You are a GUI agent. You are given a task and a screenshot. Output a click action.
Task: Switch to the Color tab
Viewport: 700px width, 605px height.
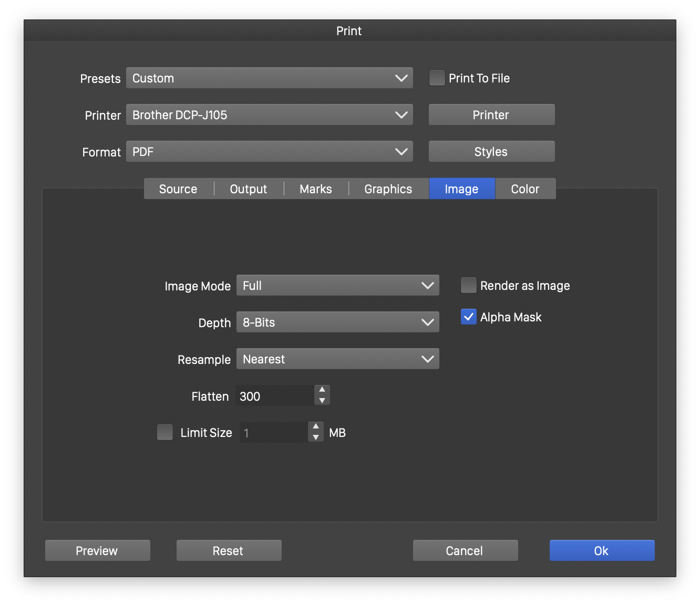tap(525, 189)
